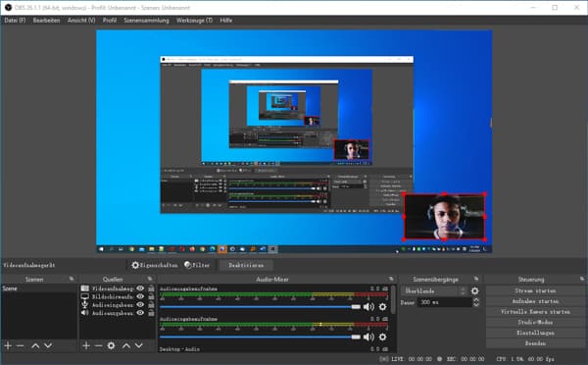588x365 pixels.
Task: Click the video capture device source icon
Action: [85, 288]
